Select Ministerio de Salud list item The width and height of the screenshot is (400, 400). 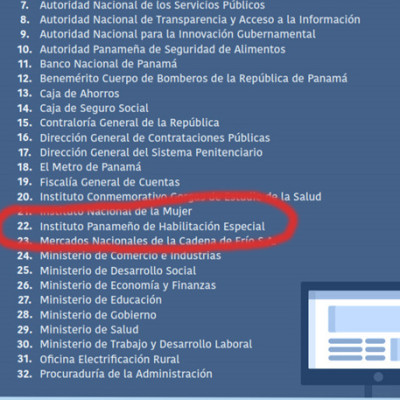(89, 329)
